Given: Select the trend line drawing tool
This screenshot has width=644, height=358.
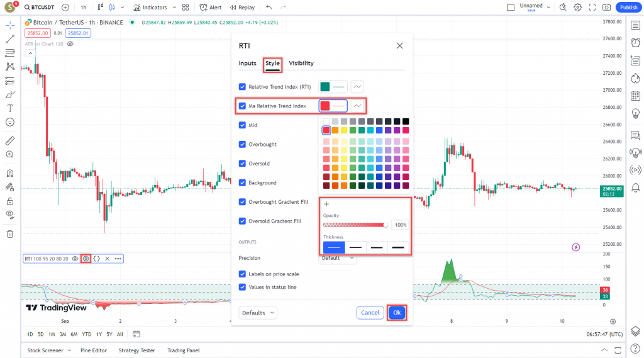Looking at the screenshot, I should tap(10, 39).
